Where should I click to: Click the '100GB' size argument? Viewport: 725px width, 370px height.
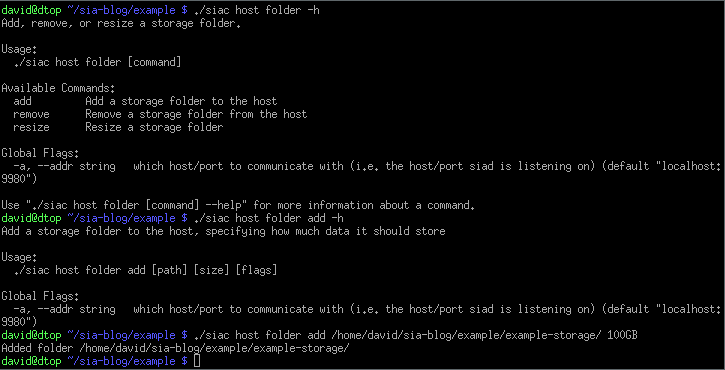pyautogui.click(x=623, y=335)
